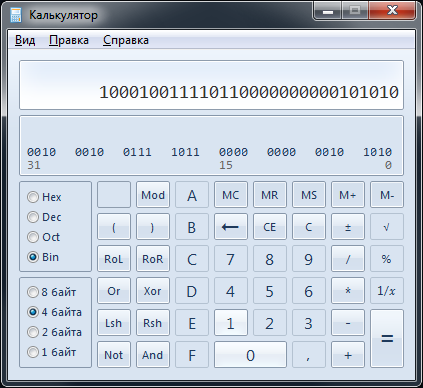Click the digit 0 button

coord(250,355)
